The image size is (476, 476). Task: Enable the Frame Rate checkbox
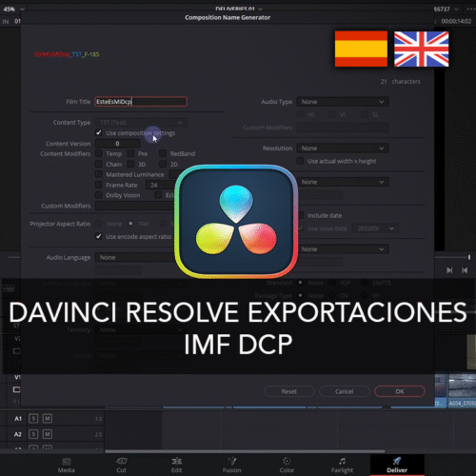[x=99, y=185]
